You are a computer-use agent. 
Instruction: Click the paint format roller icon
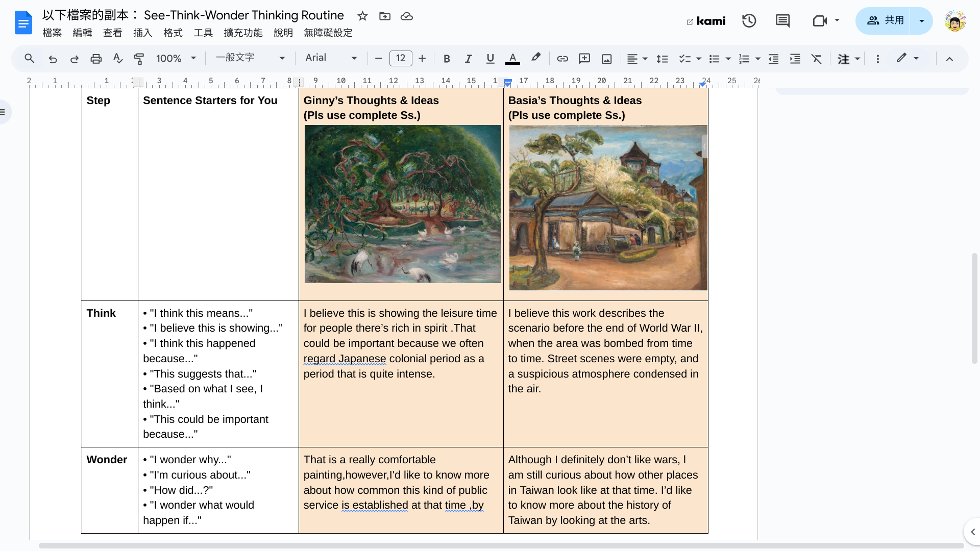pos(139,59)
